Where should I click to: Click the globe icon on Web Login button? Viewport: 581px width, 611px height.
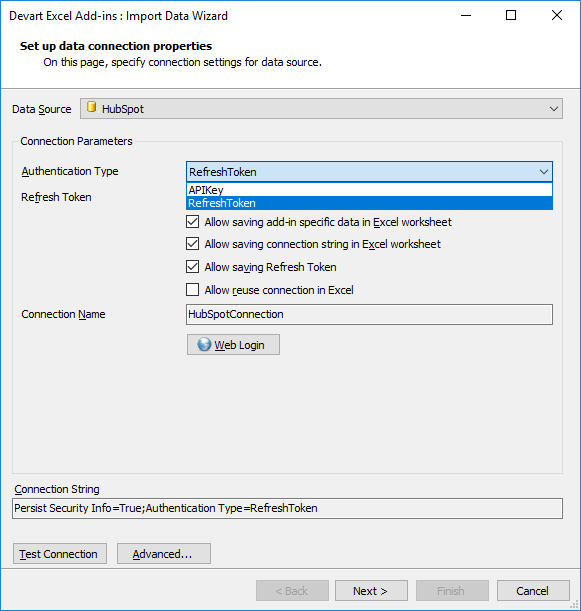point(204,344)
